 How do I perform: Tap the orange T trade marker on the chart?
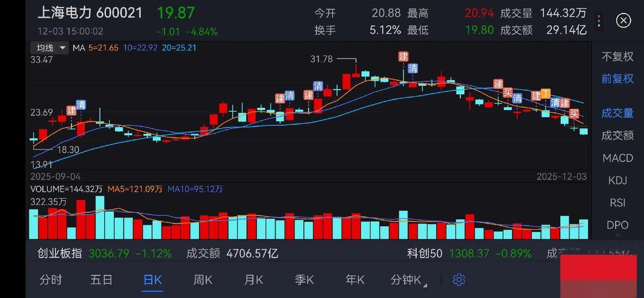click(x=545, y=94)
